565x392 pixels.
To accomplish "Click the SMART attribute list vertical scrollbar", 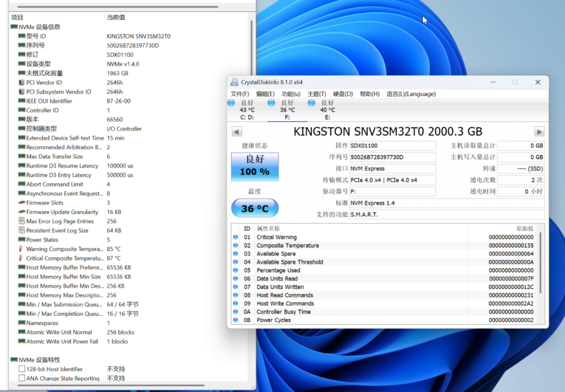I will pyautogui.click(x=540, y=263).
